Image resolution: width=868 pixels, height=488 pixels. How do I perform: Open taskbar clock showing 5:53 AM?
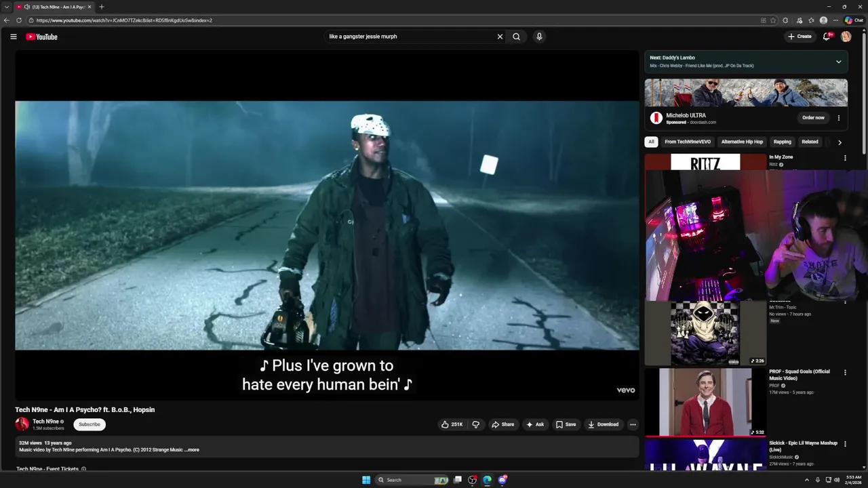click(x=854, y=480)
